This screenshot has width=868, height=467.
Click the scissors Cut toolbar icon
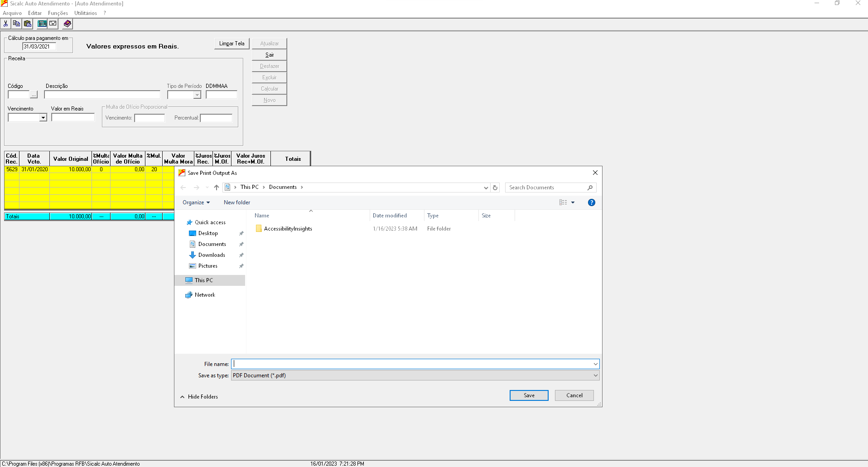click(6, 24)
